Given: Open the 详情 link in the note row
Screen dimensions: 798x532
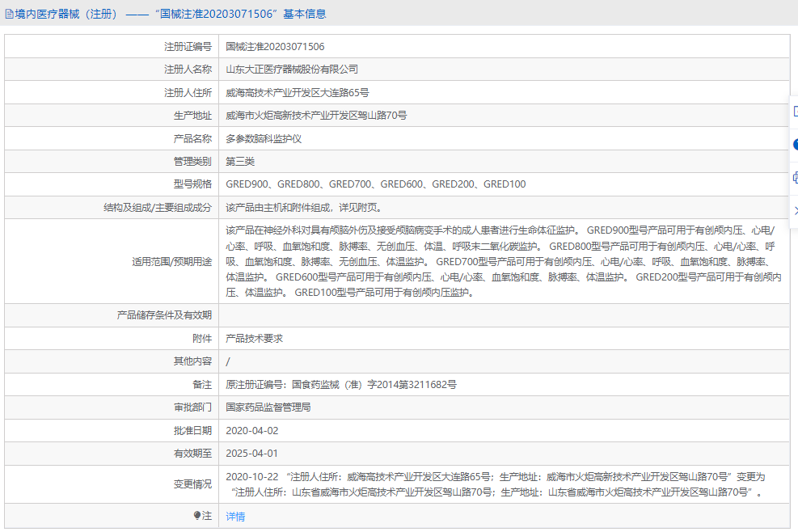Looking at the screenshot, I should pyautogui.click(x=235, y=516).
